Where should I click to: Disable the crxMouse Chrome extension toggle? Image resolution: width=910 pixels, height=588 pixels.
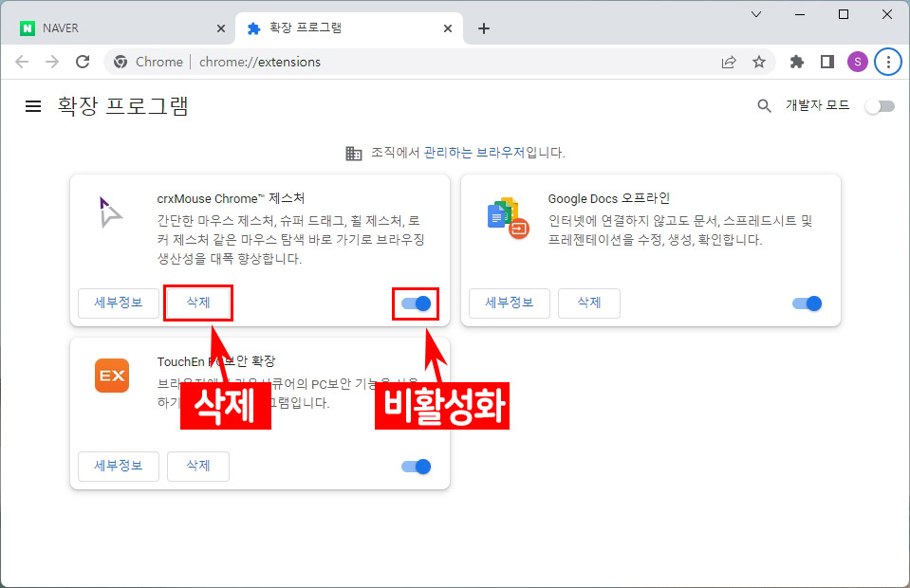pyautogui.click(x=417, y=303)
